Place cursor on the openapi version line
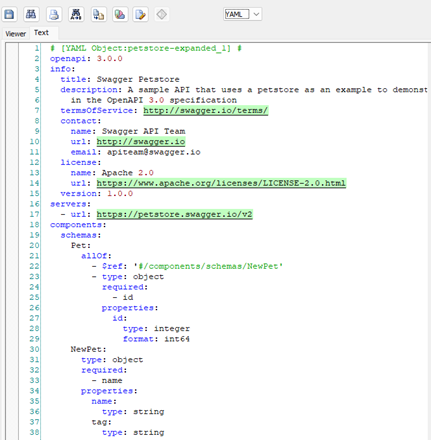This screenshot has height=440, width=431. (86, 59)
